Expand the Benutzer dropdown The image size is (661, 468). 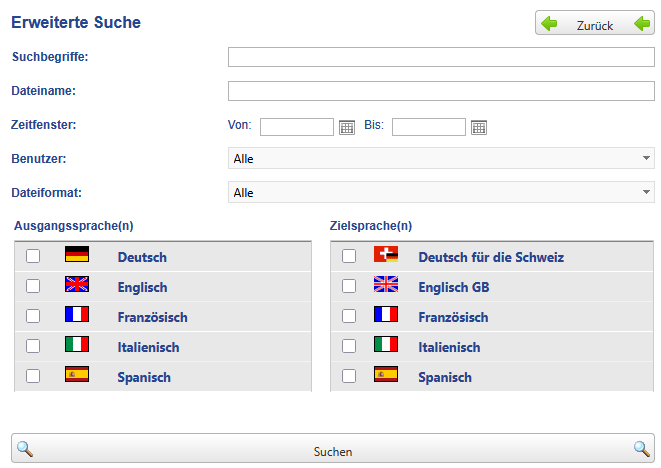pos(441,158)
